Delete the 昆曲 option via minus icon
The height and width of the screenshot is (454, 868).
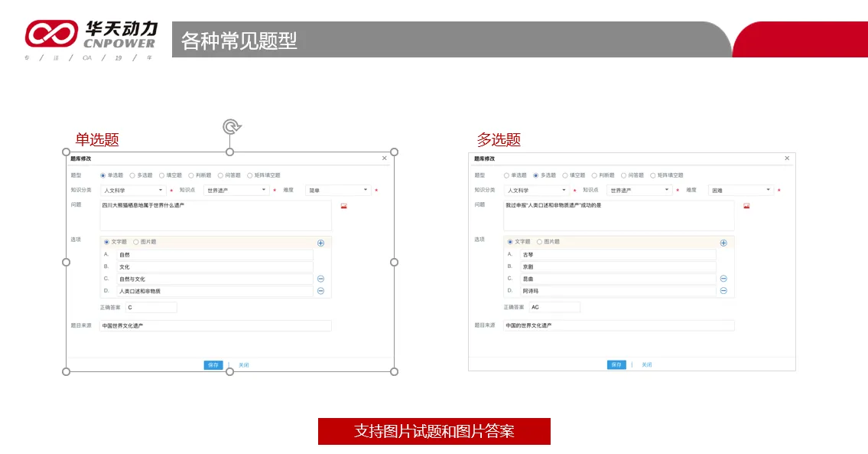[723, 279]
